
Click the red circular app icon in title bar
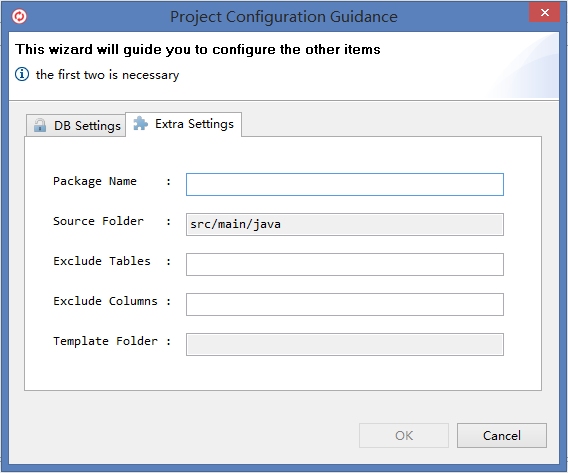19,16
